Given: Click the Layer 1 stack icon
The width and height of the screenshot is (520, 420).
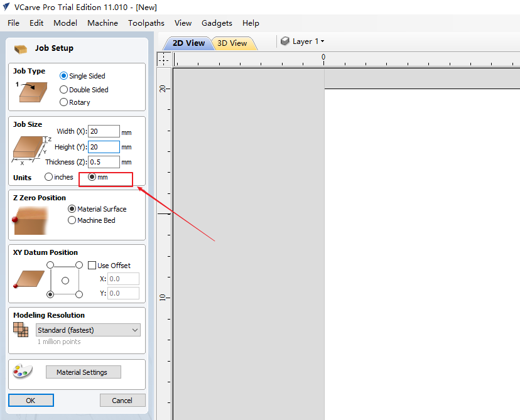Looking at the screenshot, I should 285,41.
